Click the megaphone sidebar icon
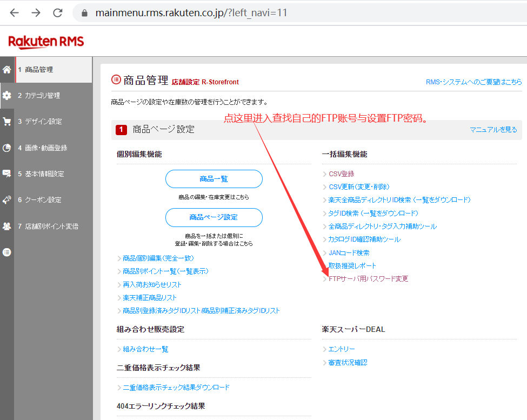This screenshot has height=420, width=527. (6, 199)
